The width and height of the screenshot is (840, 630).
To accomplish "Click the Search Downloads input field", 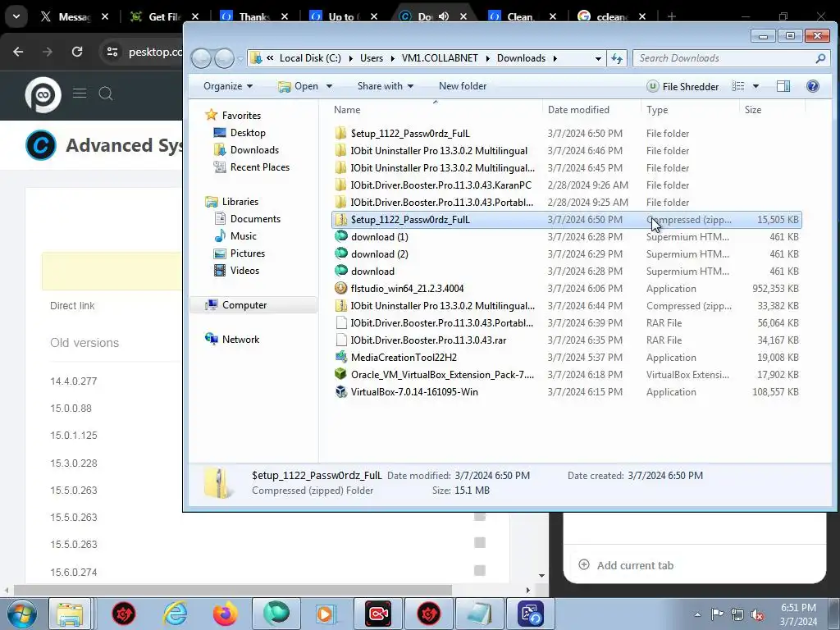I will coord(725,58).
